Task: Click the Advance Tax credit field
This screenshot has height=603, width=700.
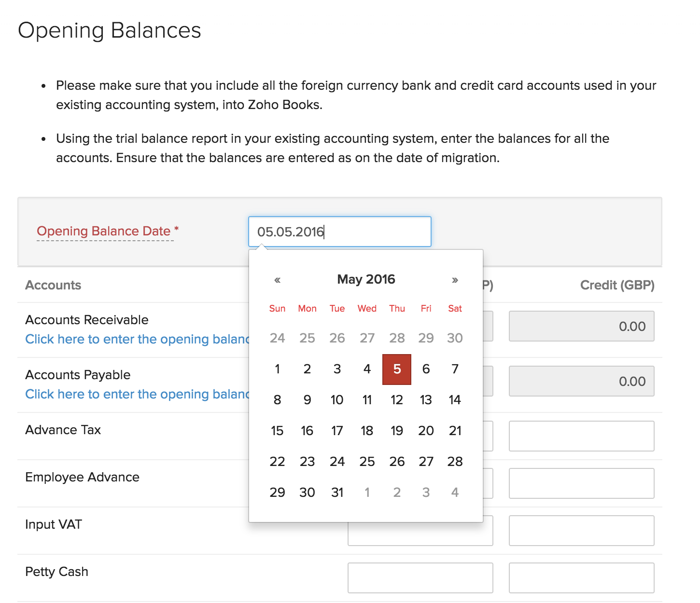Action: coord(581,436)
